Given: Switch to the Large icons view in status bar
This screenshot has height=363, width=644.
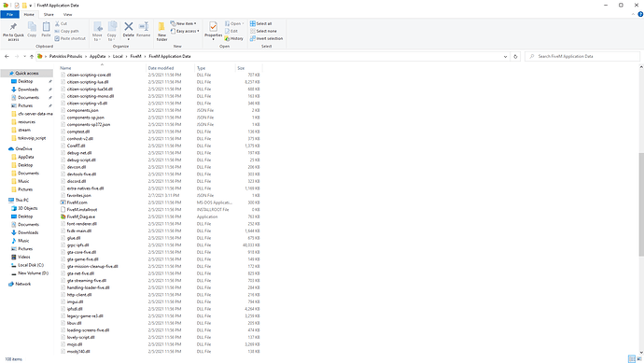Looking at the screenshot, I should 638,359.
